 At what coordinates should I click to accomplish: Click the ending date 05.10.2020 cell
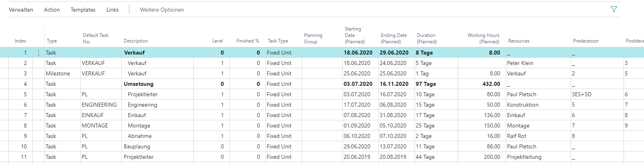[x=393, y=126]
